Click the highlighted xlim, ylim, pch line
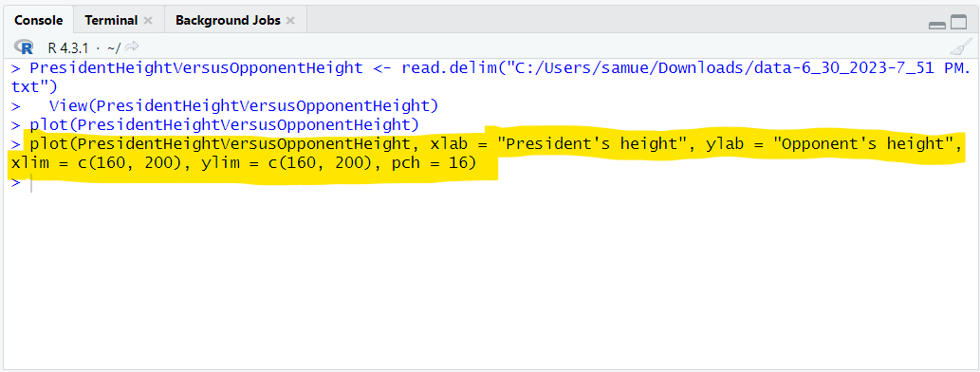980x372 pixels. pyautogui.click(x=244, y=164)
